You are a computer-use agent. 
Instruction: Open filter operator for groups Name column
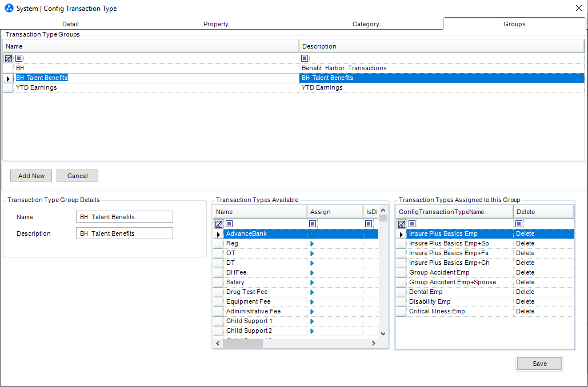19,58
